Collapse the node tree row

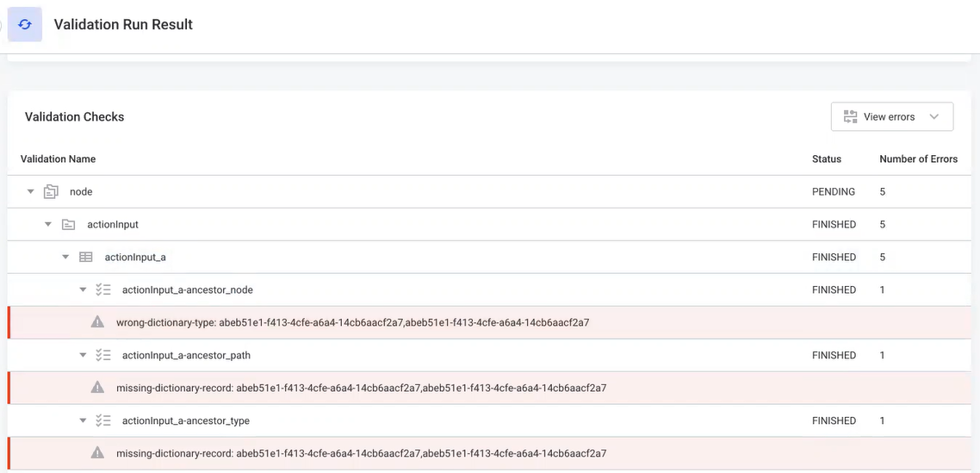31,192
